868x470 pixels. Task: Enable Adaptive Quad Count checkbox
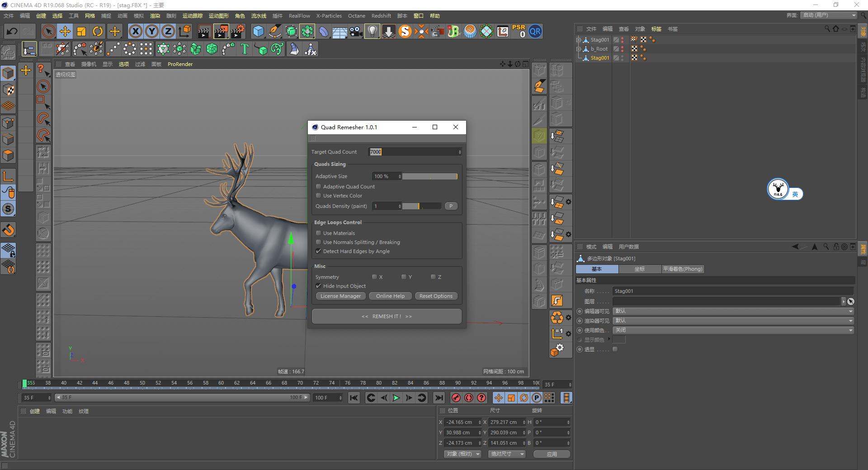[x=319, y=187]
